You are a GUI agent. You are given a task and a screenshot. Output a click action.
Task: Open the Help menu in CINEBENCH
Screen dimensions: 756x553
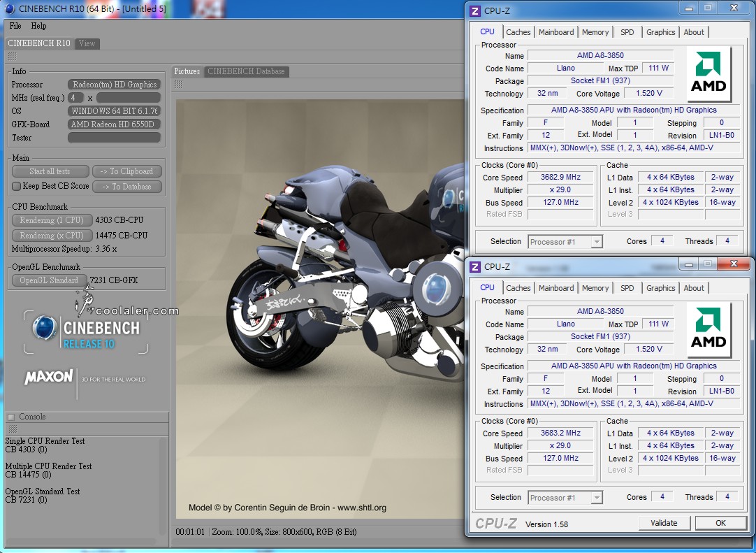38,26
